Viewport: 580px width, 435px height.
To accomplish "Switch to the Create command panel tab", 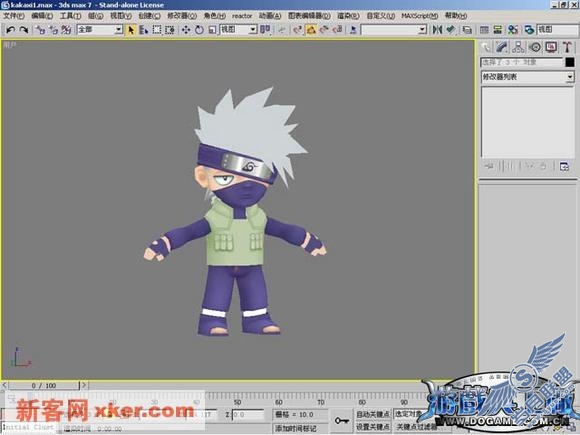I will 486,47.
